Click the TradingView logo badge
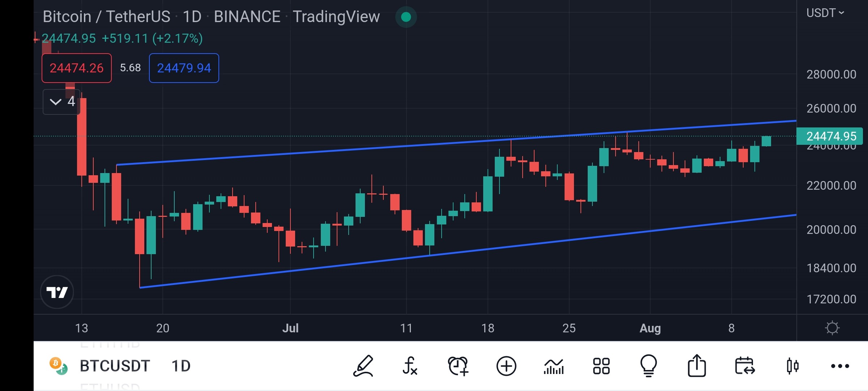 pos(57,292)
